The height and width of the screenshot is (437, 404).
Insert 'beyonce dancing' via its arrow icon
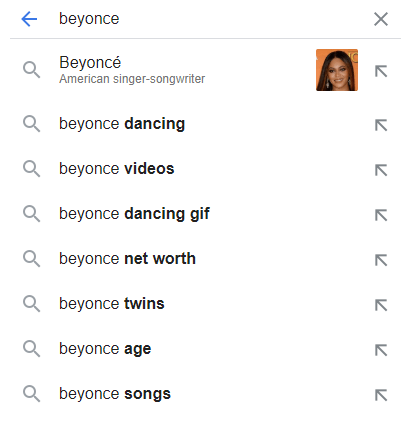pyautogui.click(x=381, y=125)
